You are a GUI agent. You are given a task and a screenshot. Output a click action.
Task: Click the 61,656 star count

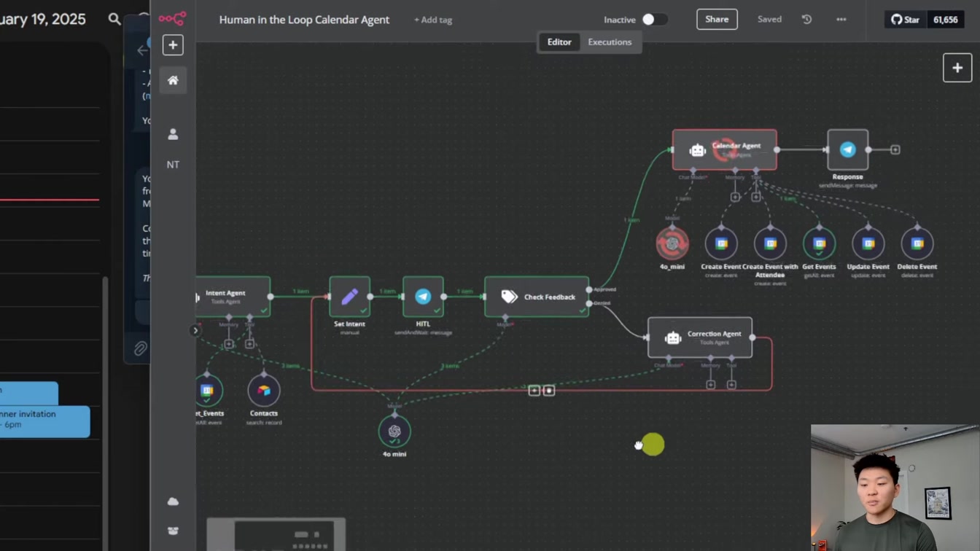point(945,20)
